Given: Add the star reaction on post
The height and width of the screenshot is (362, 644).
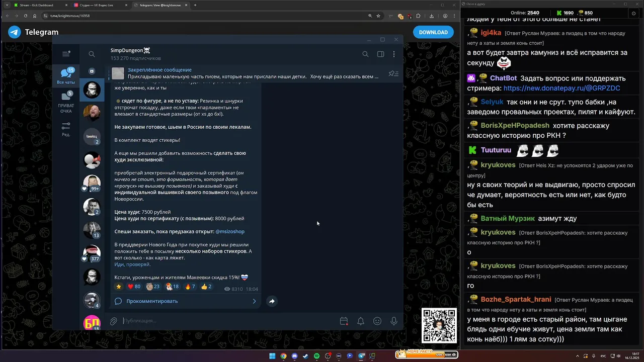Looking at the screenshot, I should coord(119,287).
